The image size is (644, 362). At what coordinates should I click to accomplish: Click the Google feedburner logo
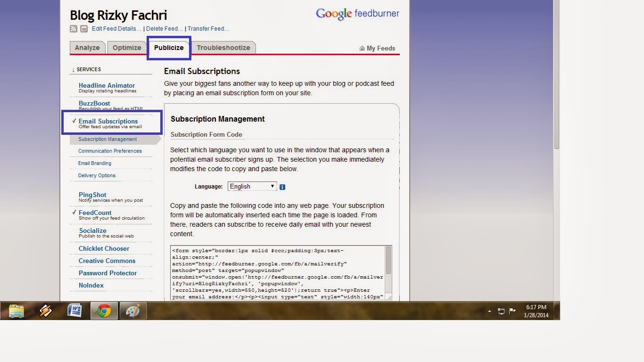(x=357, y=14)
